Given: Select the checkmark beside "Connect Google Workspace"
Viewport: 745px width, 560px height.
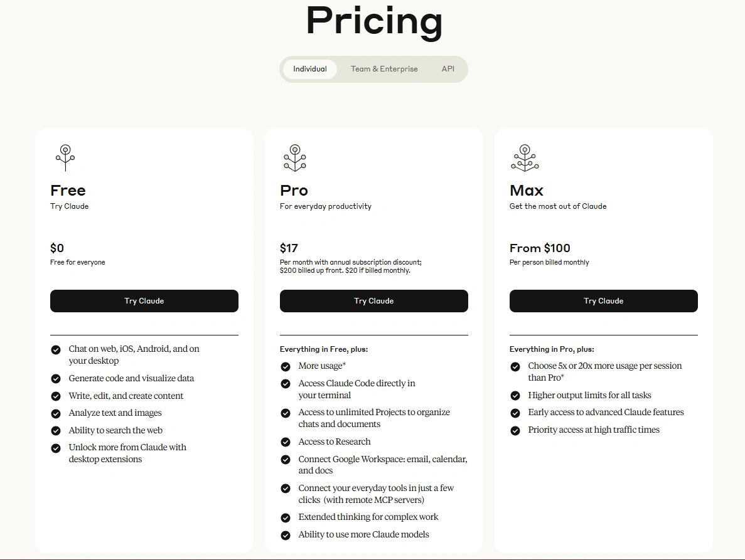Looking at the screenshot, I should (284, 459).
